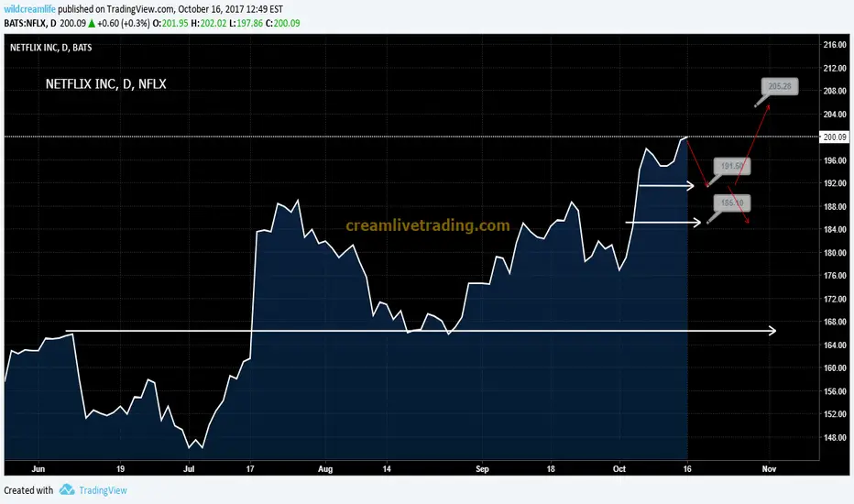
Task: Click the 156.00 price axis label
Action: 835,391
